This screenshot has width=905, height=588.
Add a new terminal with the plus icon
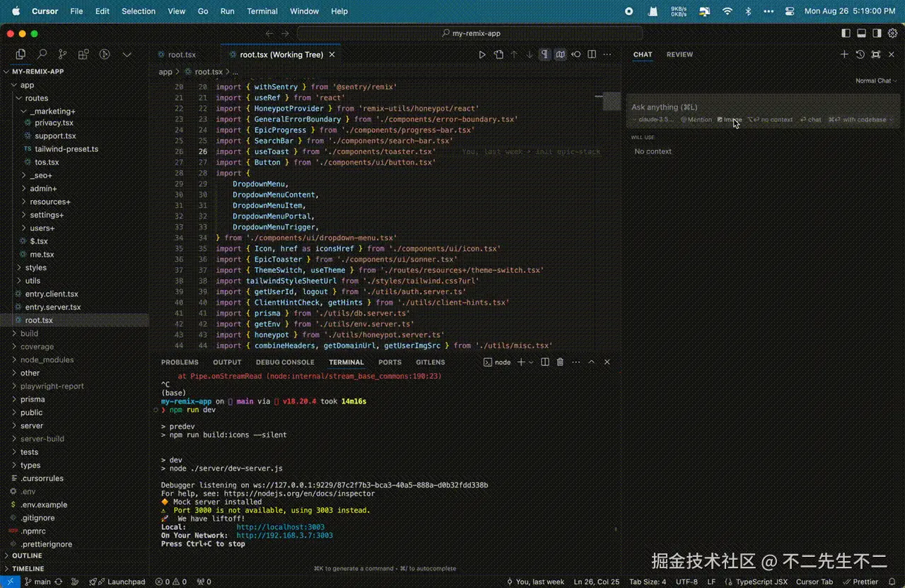pyautogui.click(x=521, y=362)
